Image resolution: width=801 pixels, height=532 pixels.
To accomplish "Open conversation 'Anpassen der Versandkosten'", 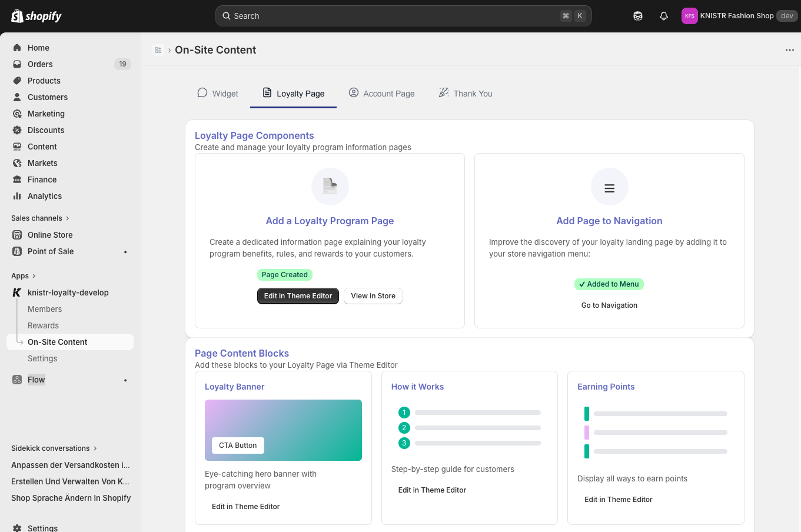I will click(x=71, y=465).
